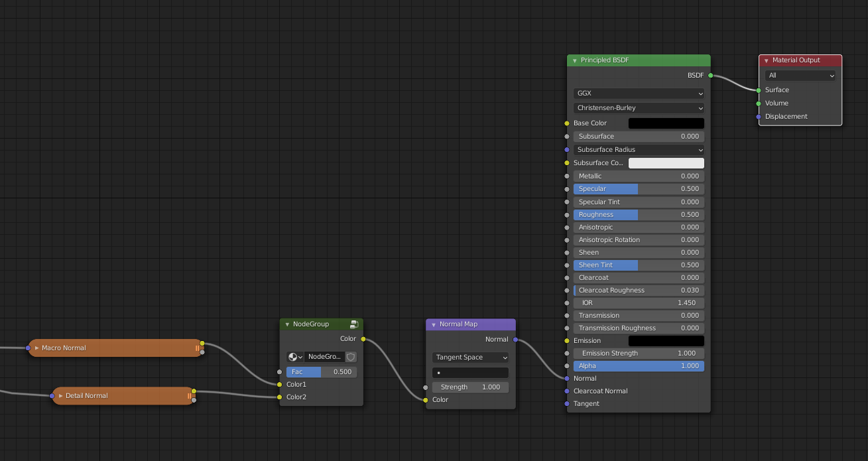
Task: Click the Surface input socket on Material Output
Action: (x=759, y=90)
